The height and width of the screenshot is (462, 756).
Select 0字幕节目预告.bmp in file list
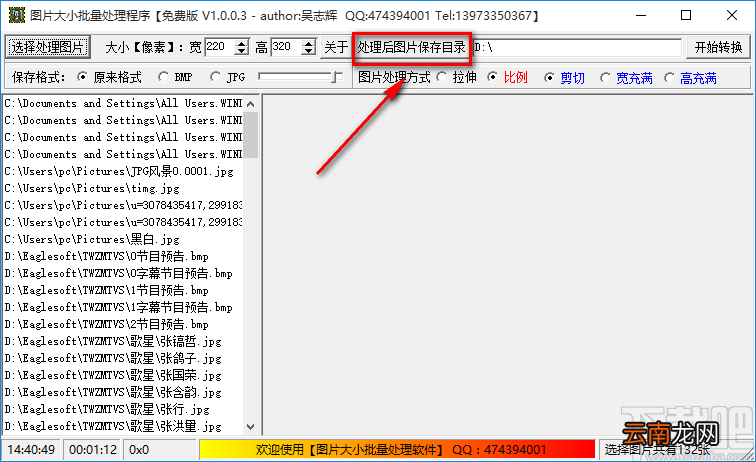(x=123, y=273)
